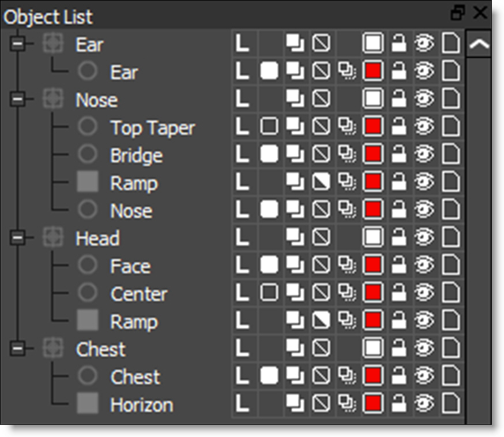Click the red color swatch on the Face row

click(x=373, y=265)
